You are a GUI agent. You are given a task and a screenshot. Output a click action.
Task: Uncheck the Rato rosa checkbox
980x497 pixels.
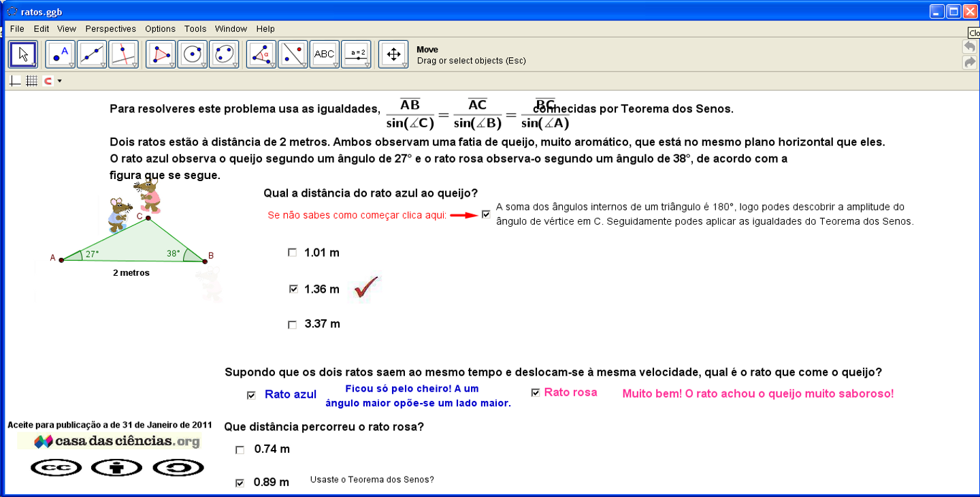coord(536,393)
